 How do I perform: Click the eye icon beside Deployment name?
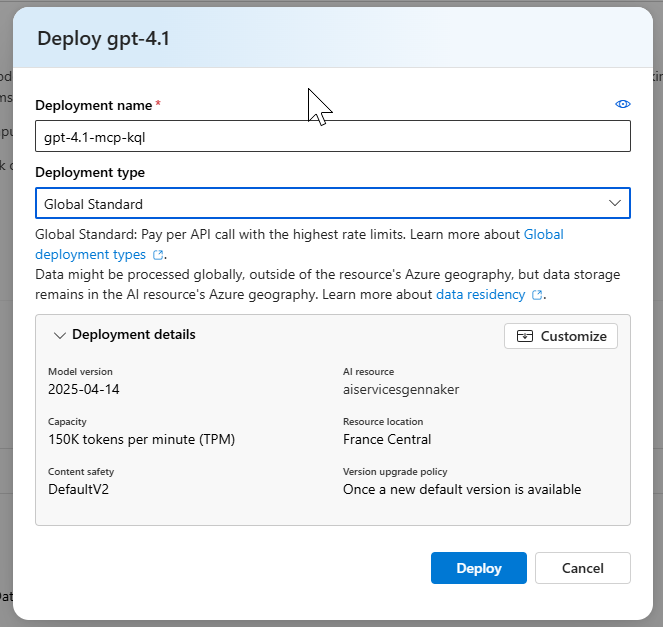tap(623, 104)
